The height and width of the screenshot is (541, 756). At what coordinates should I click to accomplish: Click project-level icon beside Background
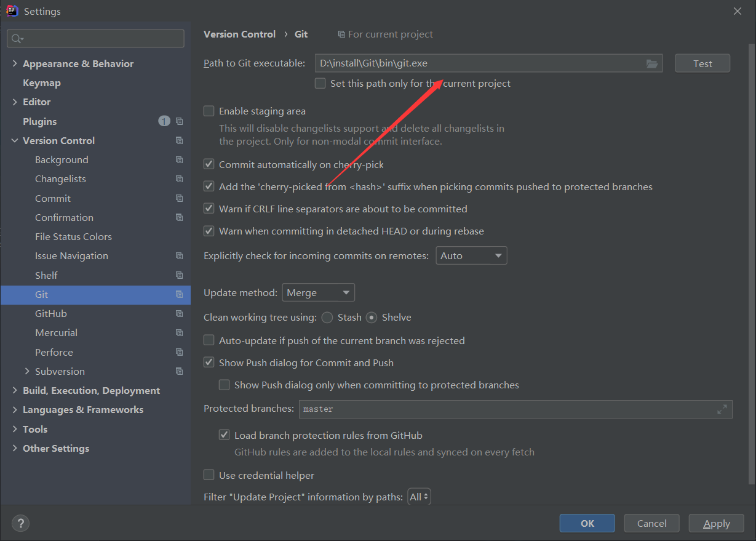click(179, 159)
